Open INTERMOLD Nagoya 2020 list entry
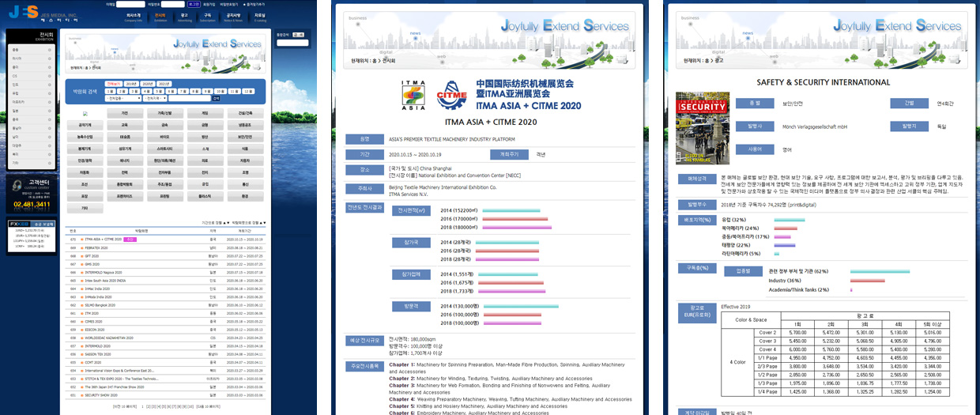The image size is (980, 415). tap(104, 273)
